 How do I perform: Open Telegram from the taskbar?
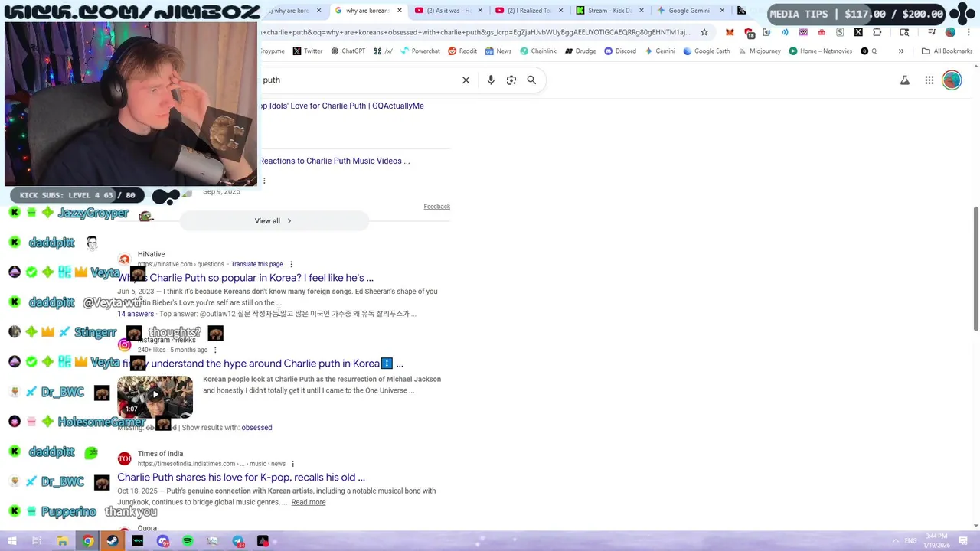(x=238, y=541)
